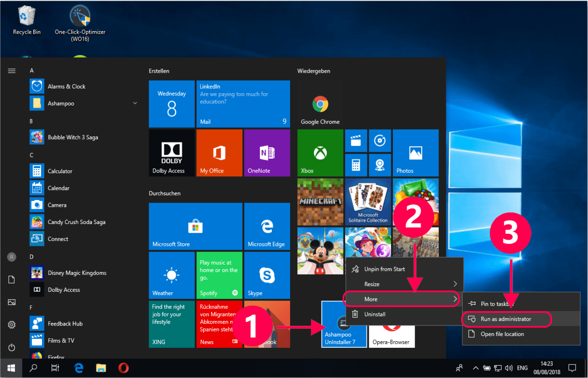The image size is (588, 378).
Task: Select the Ashampoo UnInstaller 7 tile
Action: (x=344, y=324)
